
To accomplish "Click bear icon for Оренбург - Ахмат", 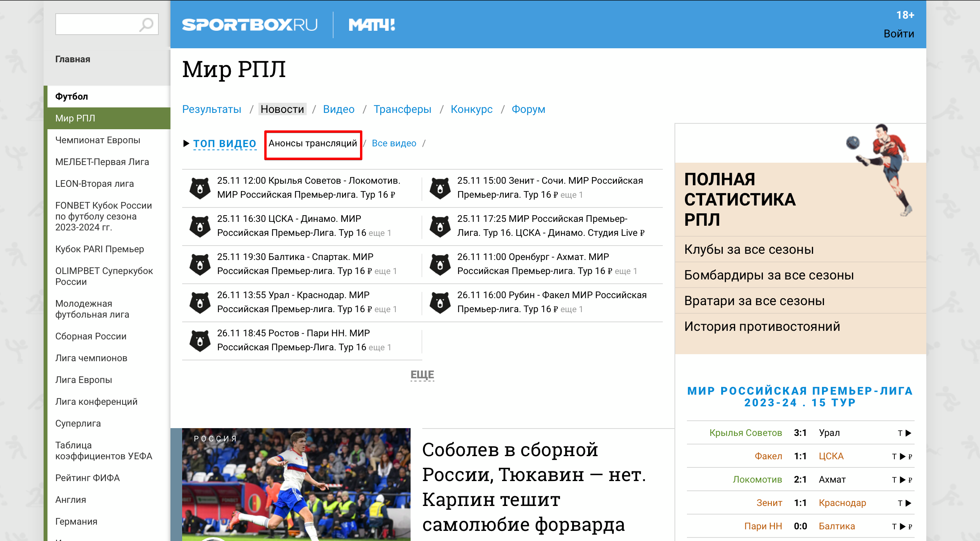I will click(x=440, y=265).
